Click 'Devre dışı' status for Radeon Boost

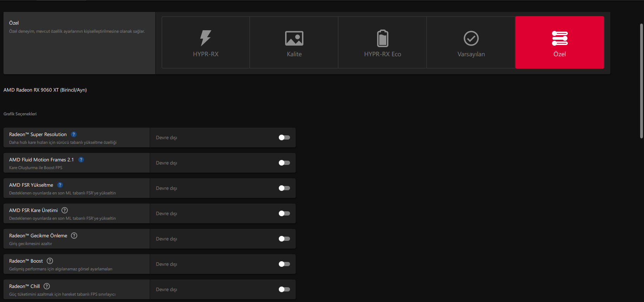[166, 264]
